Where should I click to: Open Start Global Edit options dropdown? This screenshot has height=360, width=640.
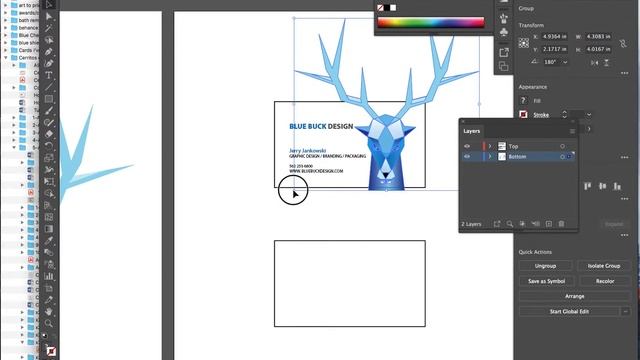coord(625,311)
